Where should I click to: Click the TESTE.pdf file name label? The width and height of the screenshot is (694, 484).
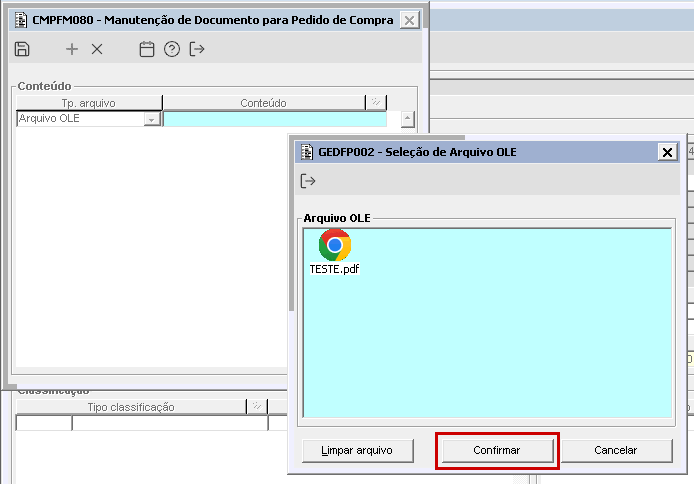[x=335, y=269]
